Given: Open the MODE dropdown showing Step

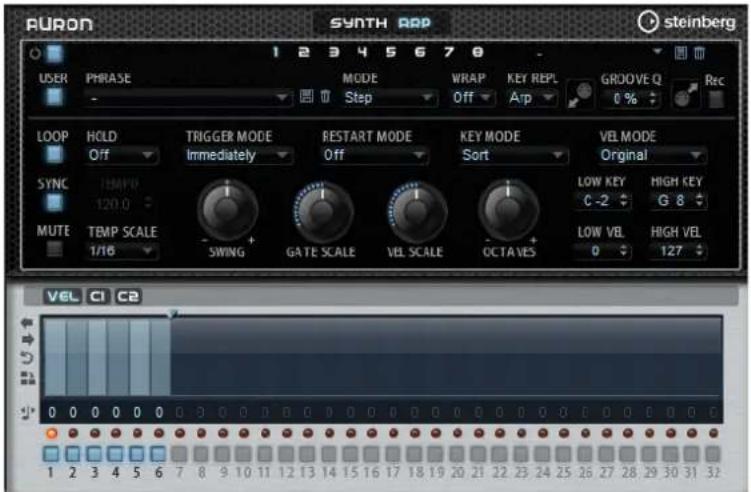Looking at the screenshot, I should point(388,98).
